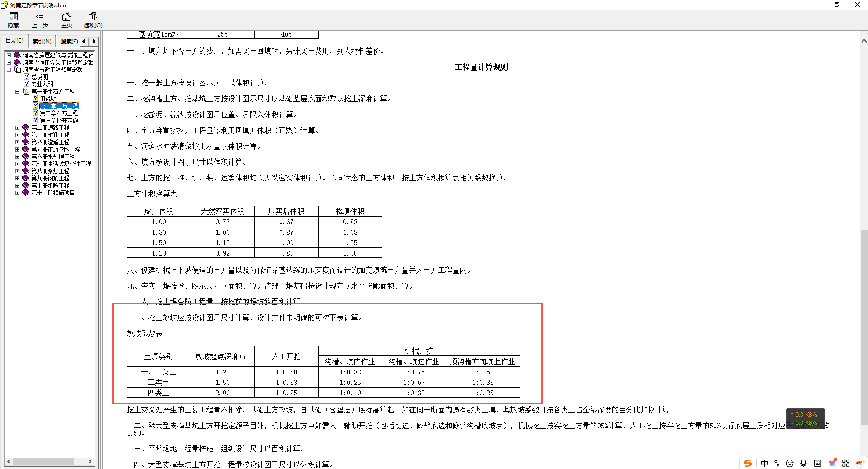Click the right arrow beside the navigation tabs
Image resolution: width=868 pixels, height=469 pixels.
pyautogui.click(x=94, y=41)
